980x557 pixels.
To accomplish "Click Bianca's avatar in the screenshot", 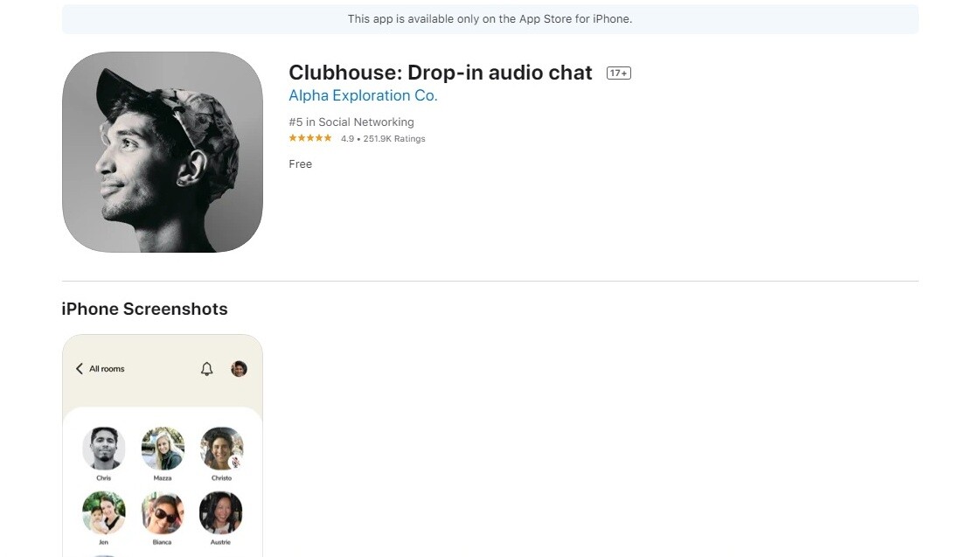I will click(x=163, y=512).
